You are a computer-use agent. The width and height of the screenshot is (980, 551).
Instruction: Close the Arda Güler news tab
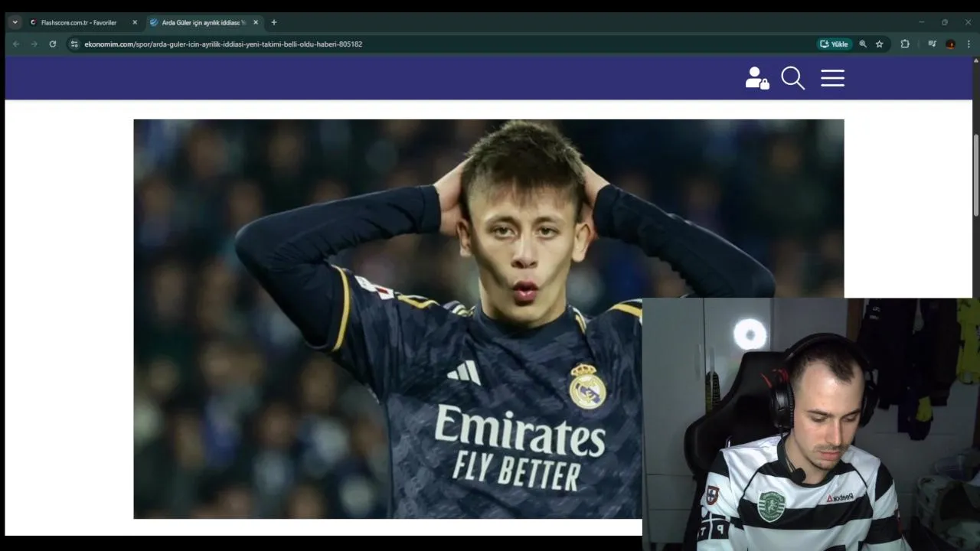pyautogui.click(x=256, y=23)
